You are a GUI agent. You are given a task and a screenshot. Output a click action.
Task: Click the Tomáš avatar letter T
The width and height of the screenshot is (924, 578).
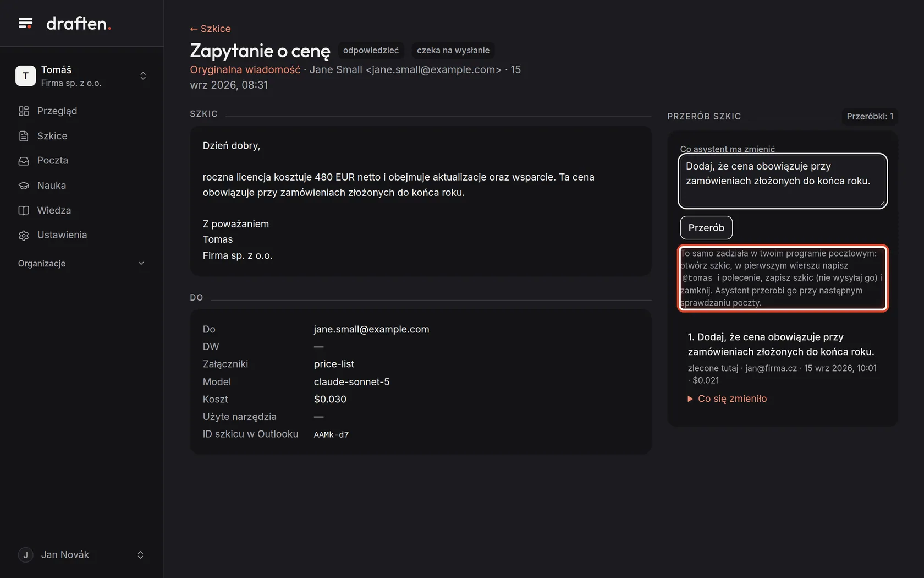click(25, 76)
